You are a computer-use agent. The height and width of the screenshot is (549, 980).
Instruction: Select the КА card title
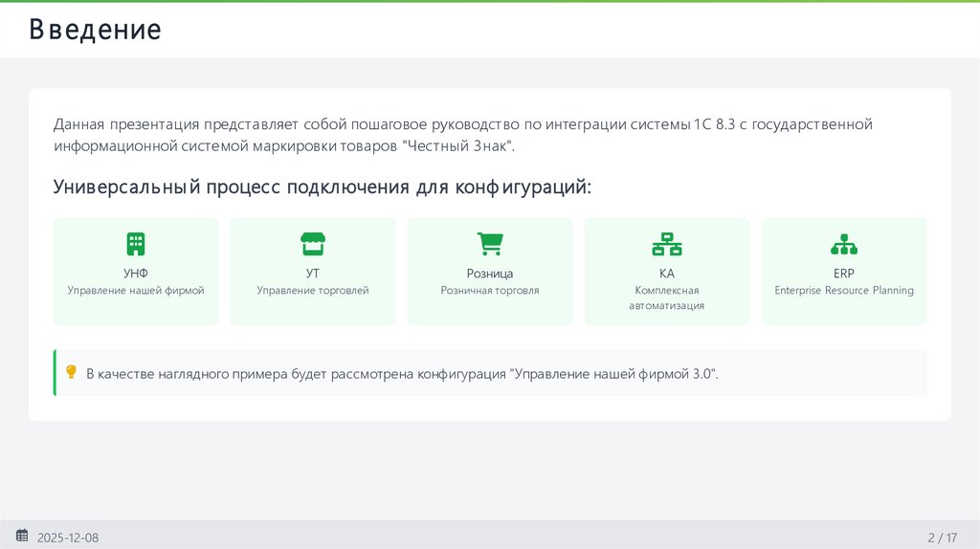[x=667, y=274]
